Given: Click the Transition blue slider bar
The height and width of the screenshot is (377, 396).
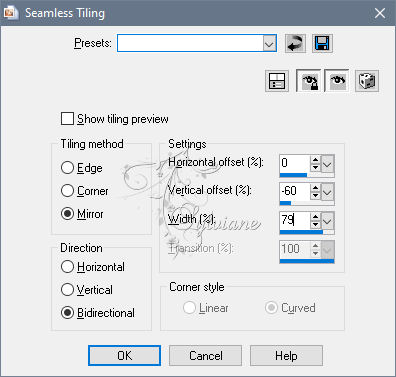Looking at the screenshot, I should pyautogui.click(x=307, y=261).
